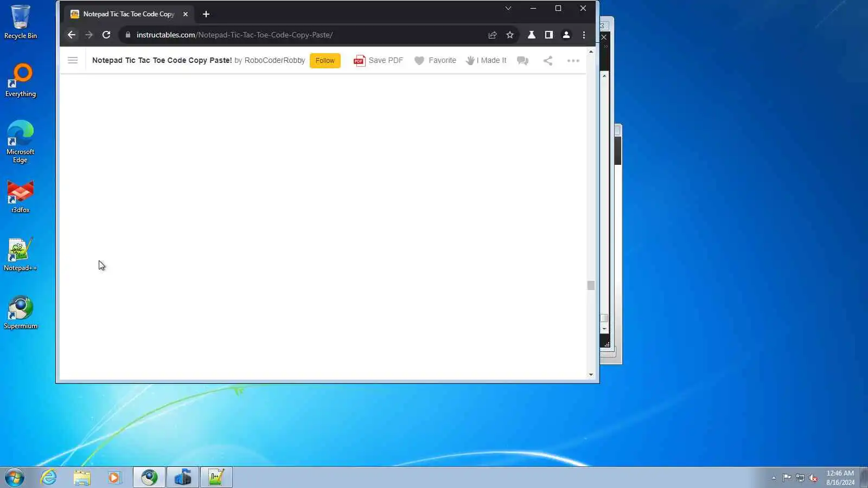
Task: Open the Action Center flag icon
Action: tap(787, 478)
